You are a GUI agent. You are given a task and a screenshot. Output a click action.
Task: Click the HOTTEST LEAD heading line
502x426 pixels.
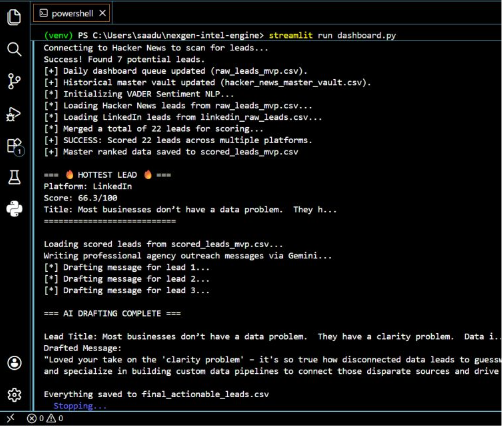107,175
